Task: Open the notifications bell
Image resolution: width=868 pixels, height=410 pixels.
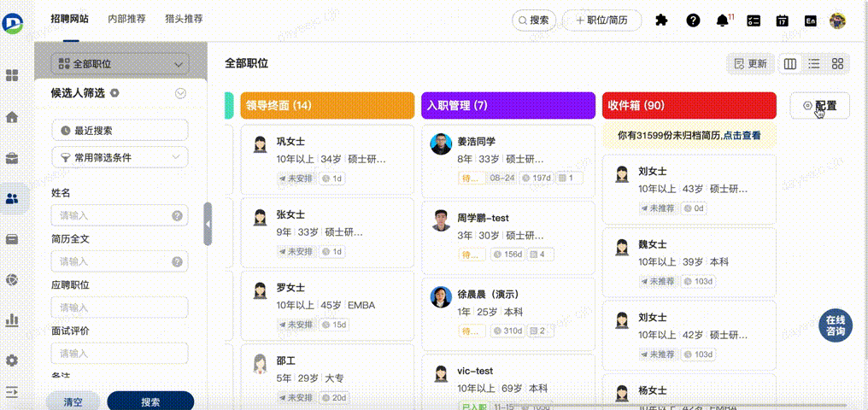Action: click(x=723, y=20)
